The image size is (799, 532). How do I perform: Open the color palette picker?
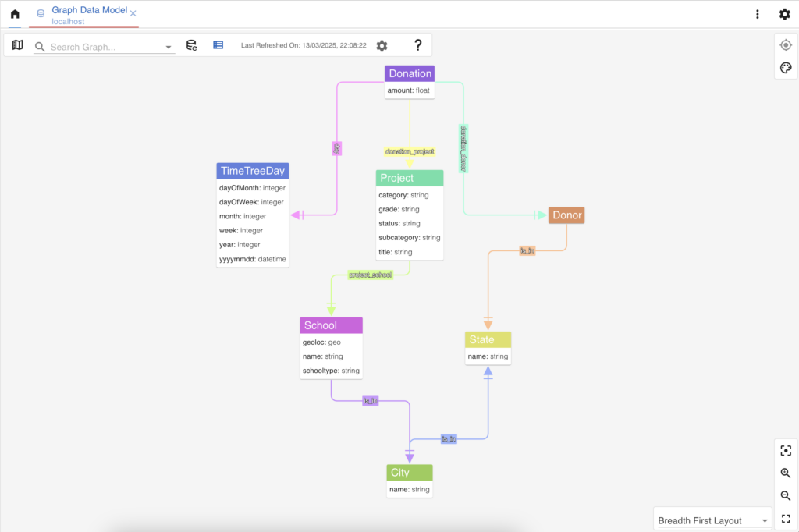click(x=786, y=68)
